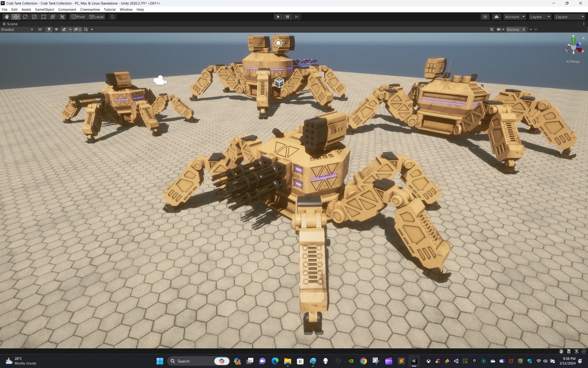The image size is (588, 368).
Task: Open the Scene tab options menu
Action: (x=584, y=24)
